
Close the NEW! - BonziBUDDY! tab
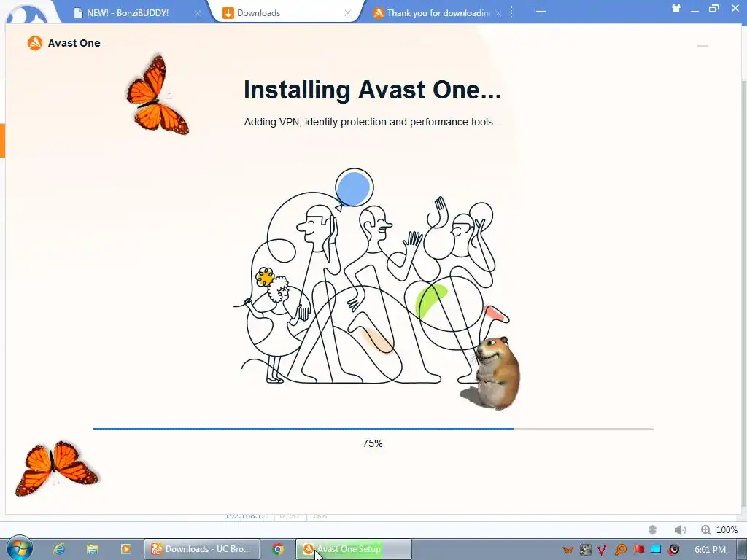(198, 13)
